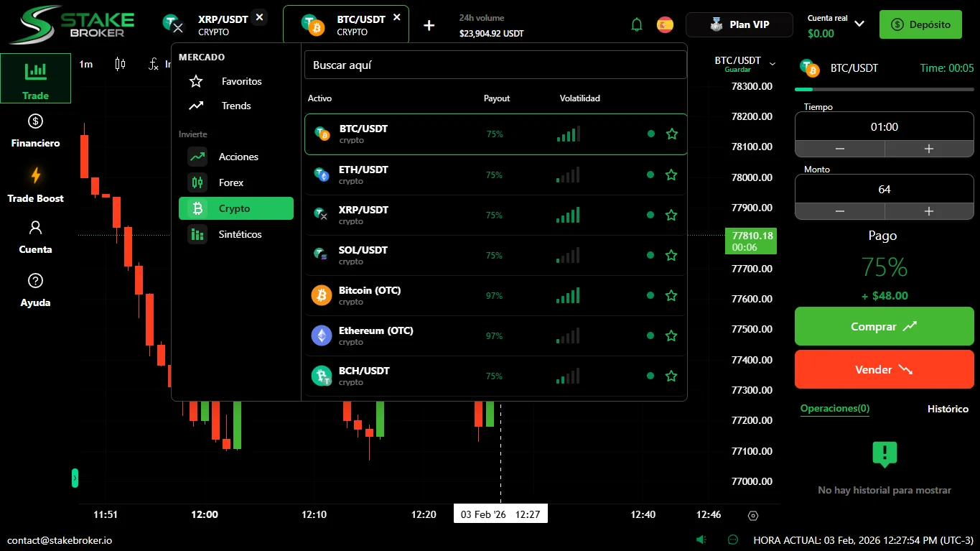Viewport: 980px width, 551px height.
Task: Favorite Bitcoin (OTC) with star
Action: point(672,295)
